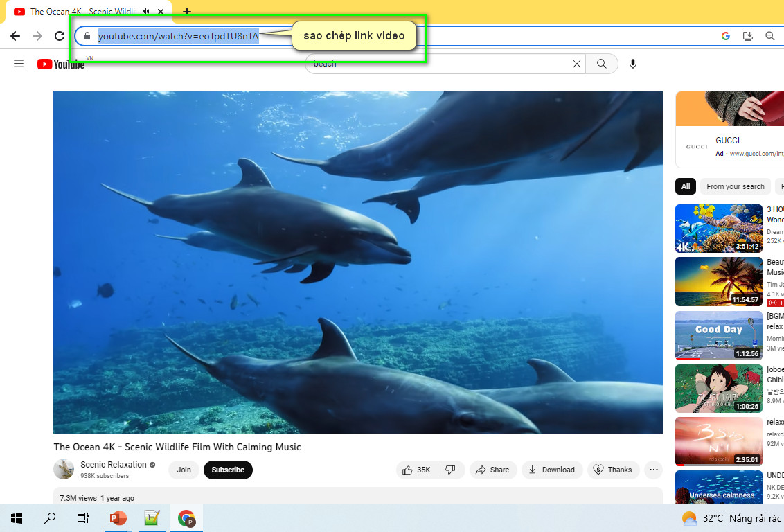Open Chrome from the taskbar
This screenshot has width=784, height=532.
[186, 519]
